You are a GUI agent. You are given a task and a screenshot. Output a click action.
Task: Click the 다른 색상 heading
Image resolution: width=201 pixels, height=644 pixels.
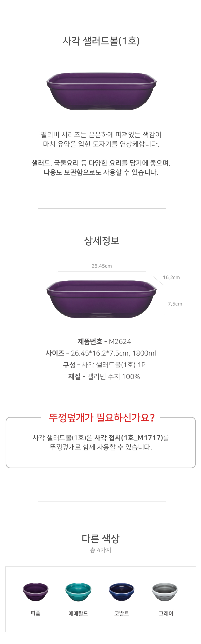tap(100, 539)
